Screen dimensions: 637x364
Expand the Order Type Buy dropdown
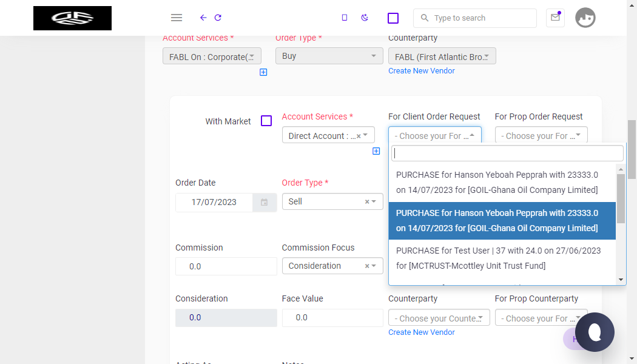click(329, 56)
